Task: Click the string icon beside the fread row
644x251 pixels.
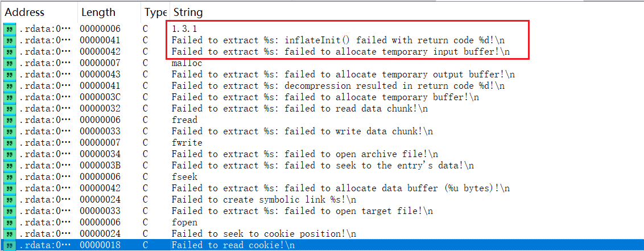Action: pos(9,120)
